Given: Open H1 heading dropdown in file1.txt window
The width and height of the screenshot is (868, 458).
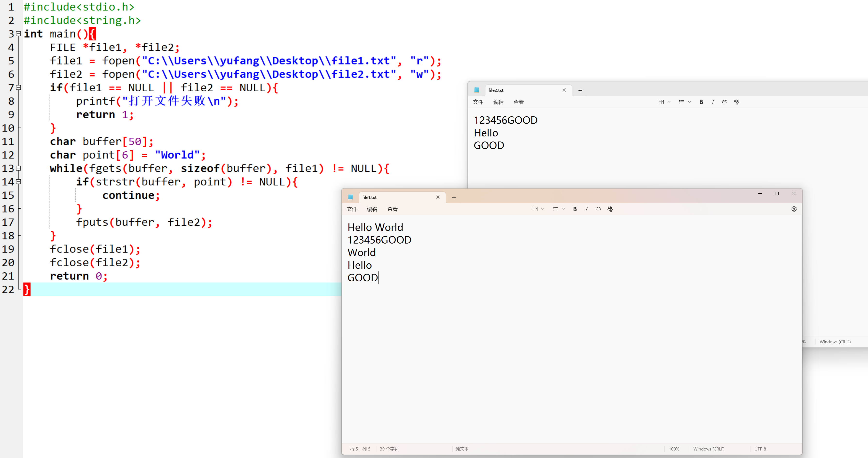Looking at the screenshot, I should (x=538, y=209).
